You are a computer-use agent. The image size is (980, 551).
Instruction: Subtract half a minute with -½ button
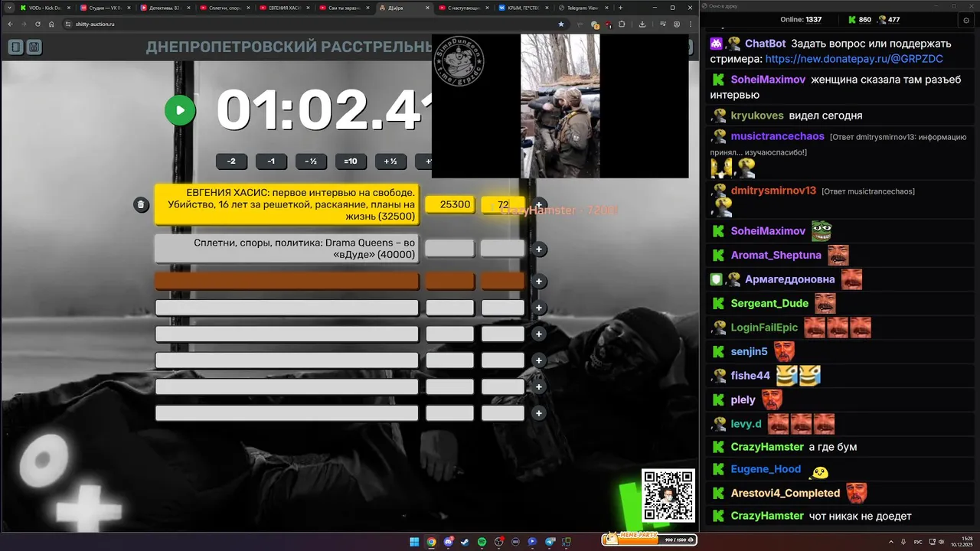coord(311,161)
